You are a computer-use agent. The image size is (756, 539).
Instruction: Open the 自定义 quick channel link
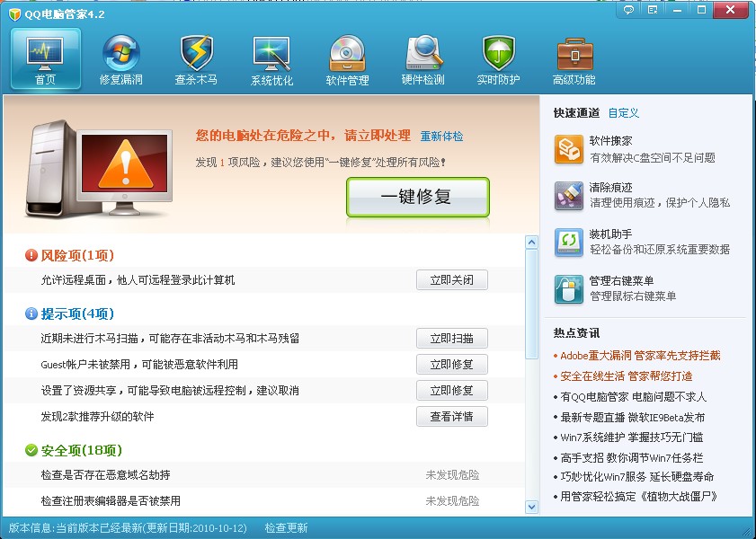[x=624, y=113]
